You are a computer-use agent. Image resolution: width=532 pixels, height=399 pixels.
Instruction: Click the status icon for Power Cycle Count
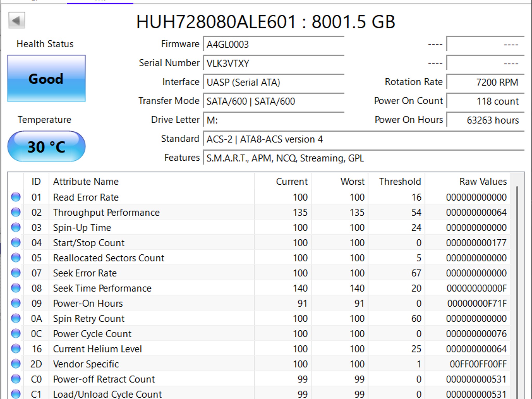pos(16,333)
